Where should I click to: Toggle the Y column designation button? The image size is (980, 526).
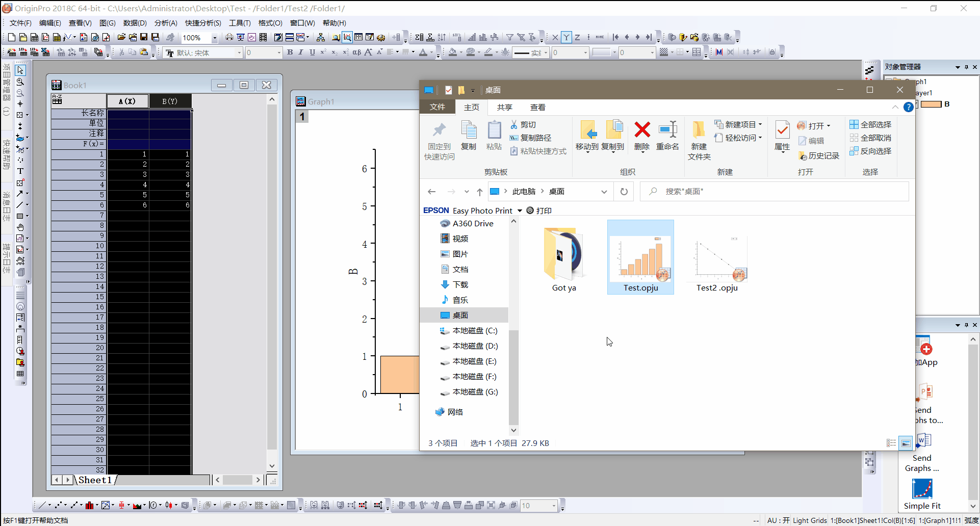coord(566,37)
